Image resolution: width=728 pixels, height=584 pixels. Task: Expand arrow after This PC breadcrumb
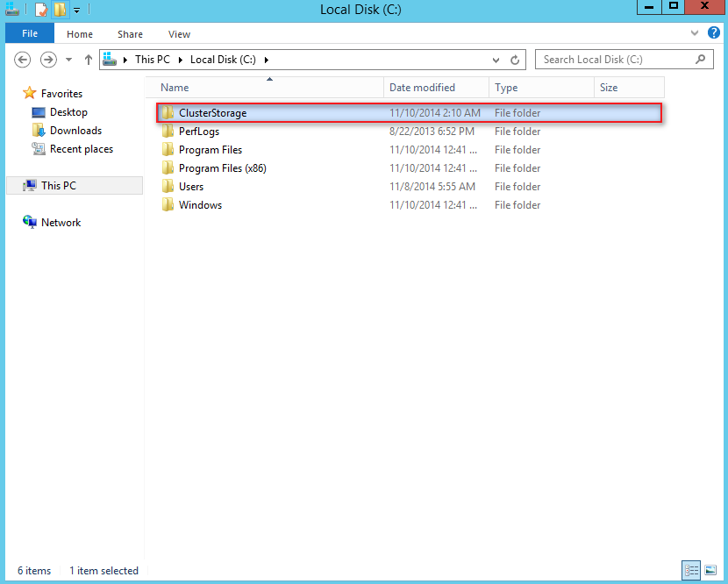(x=180, y=60)
